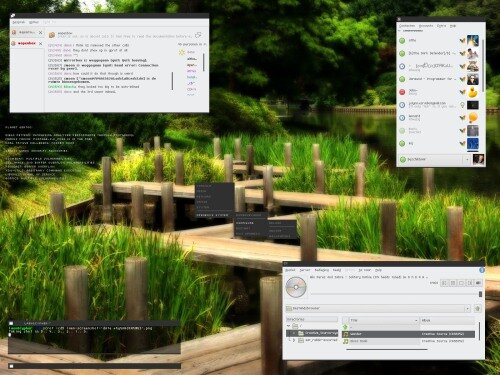Click the CD album art in music player
The height and width of the screenshot is (375, 500).
(x=296, y=287)
